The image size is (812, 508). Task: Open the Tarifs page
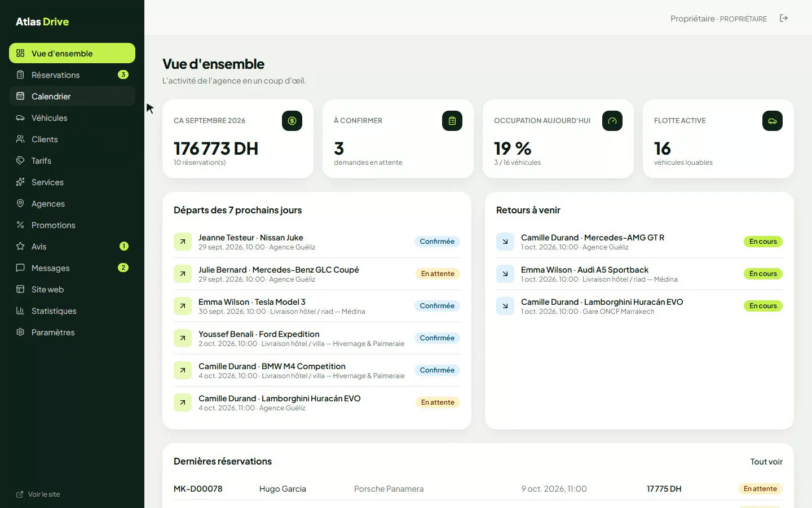pos(72,160)
